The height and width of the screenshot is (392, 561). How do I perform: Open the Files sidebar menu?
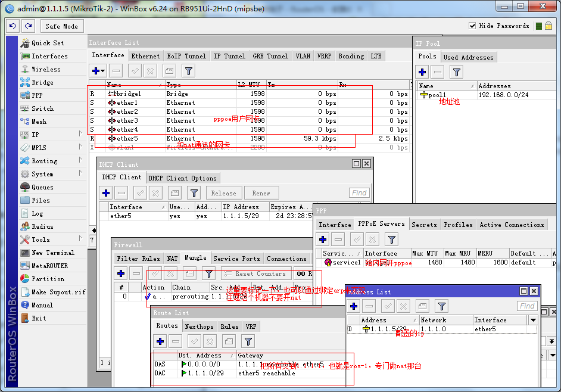(x=40, y=201)
